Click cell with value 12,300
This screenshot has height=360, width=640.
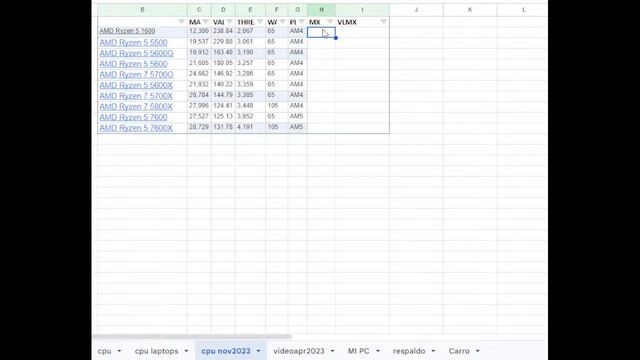199,31
